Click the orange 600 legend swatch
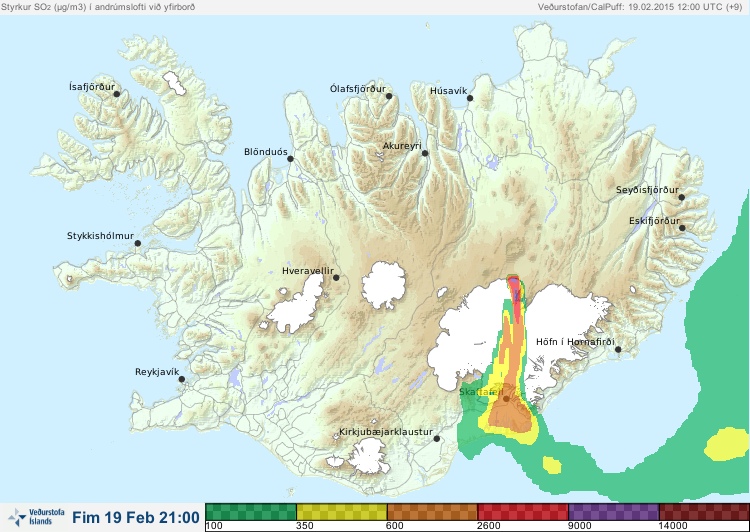750x532 pixels. pyautogui.click(x=432, y=512)
